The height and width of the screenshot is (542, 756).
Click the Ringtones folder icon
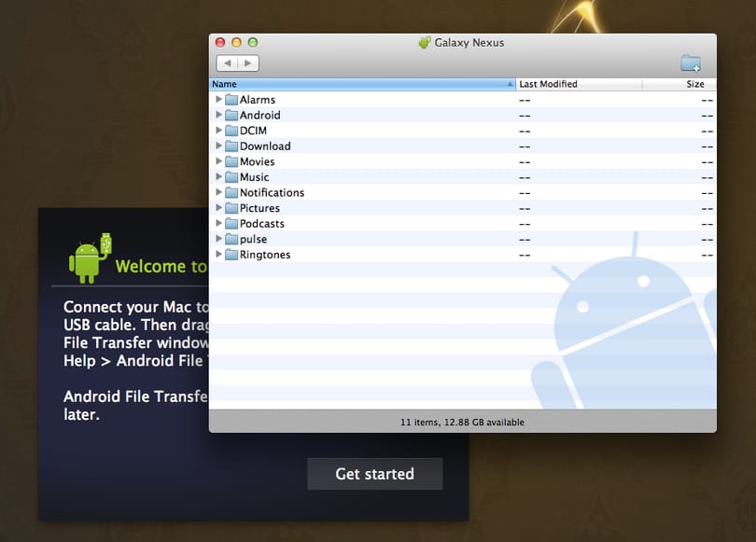click(x=231, y=255)
